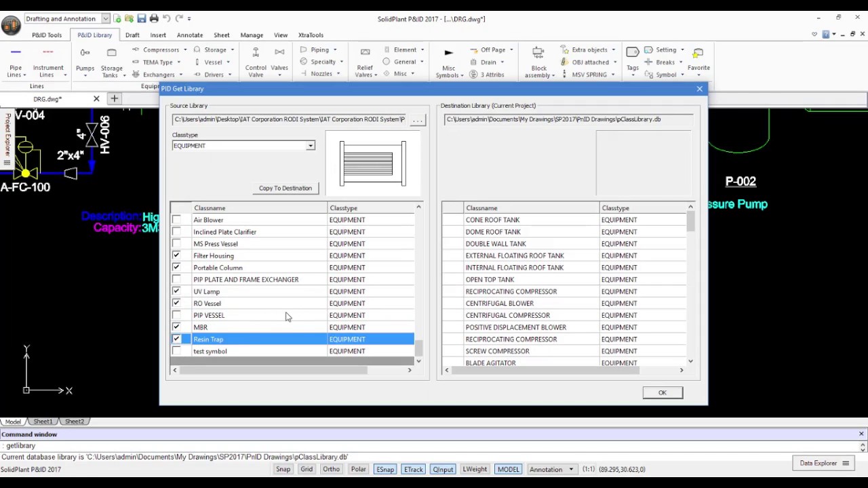Open the Pipe Lines tool

[x=16, y=62]
